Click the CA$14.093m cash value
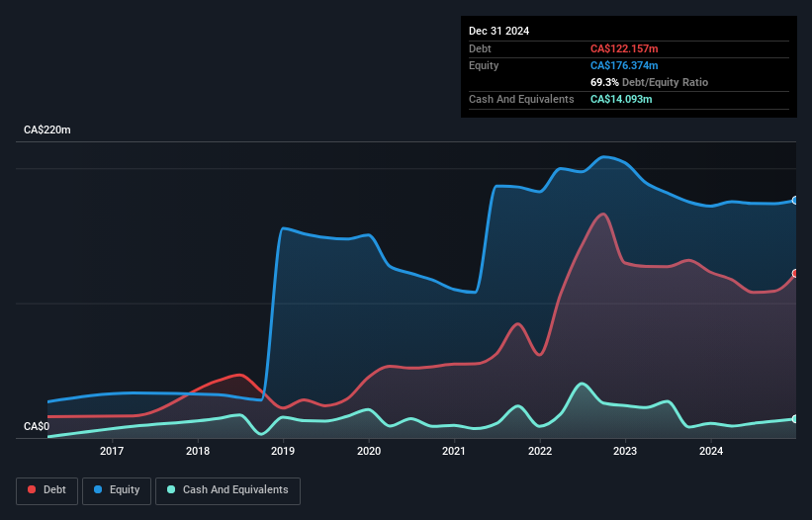Screen dimensions: 812x520 coord(621,99)
